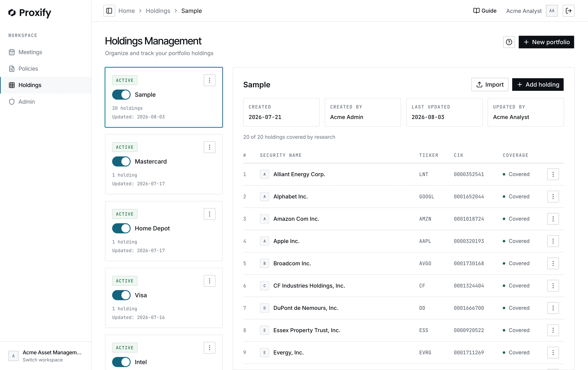Open row menu for Apple Inc.
Screen dimensions: 588x370
coord(553,241)
